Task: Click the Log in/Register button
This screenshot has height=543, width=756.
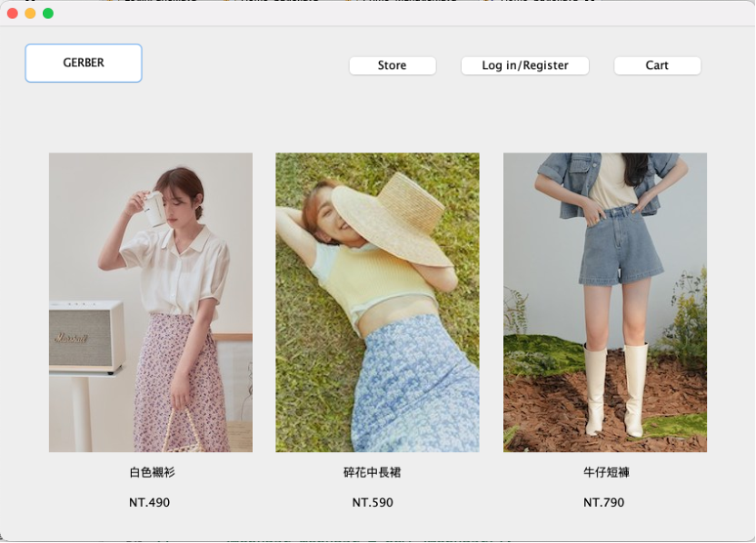Action: pyautogui.click(x=524, y=65)
